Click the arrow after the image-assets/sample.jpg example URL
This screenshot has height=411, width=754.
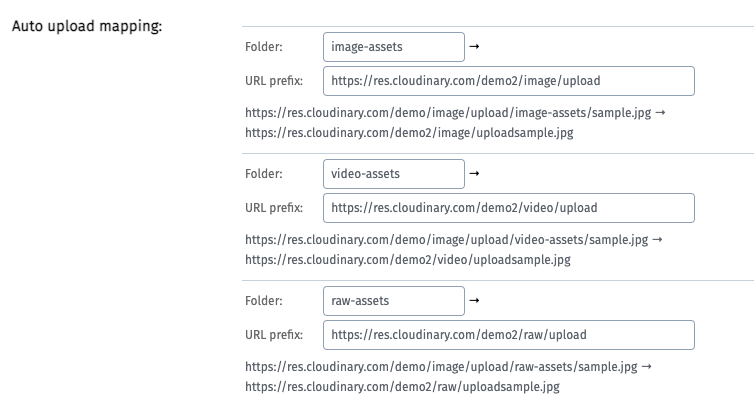click(x=660, y=112)
